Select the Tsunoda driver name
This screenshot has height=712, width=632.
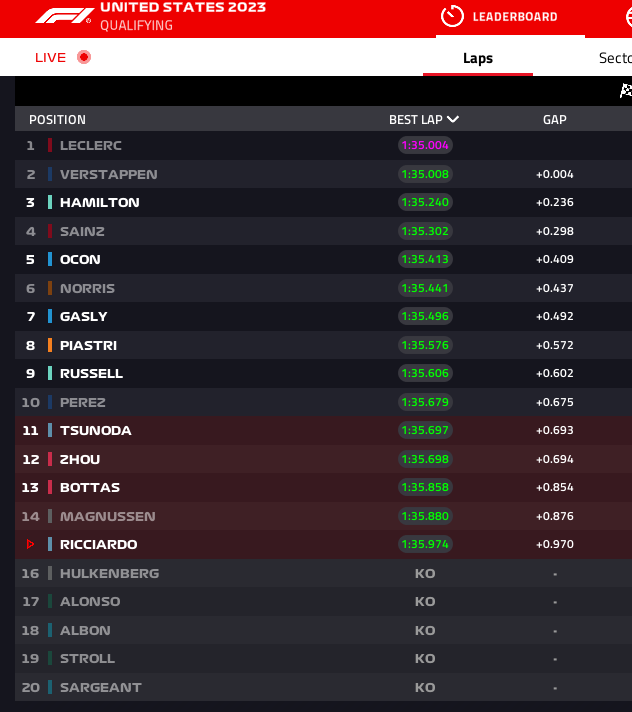point(96,431)
